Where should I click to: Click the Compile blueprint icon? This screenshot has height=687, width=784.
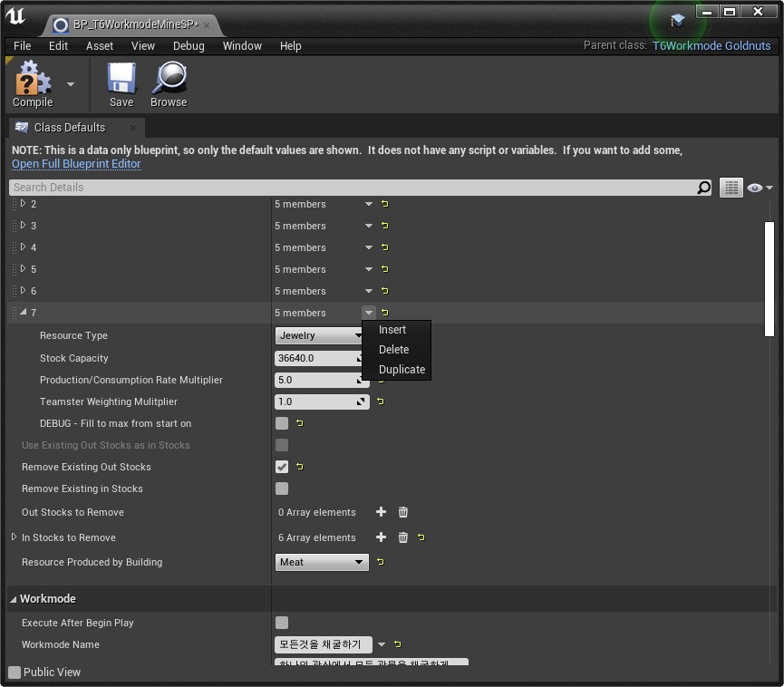[x=33, y=78]
